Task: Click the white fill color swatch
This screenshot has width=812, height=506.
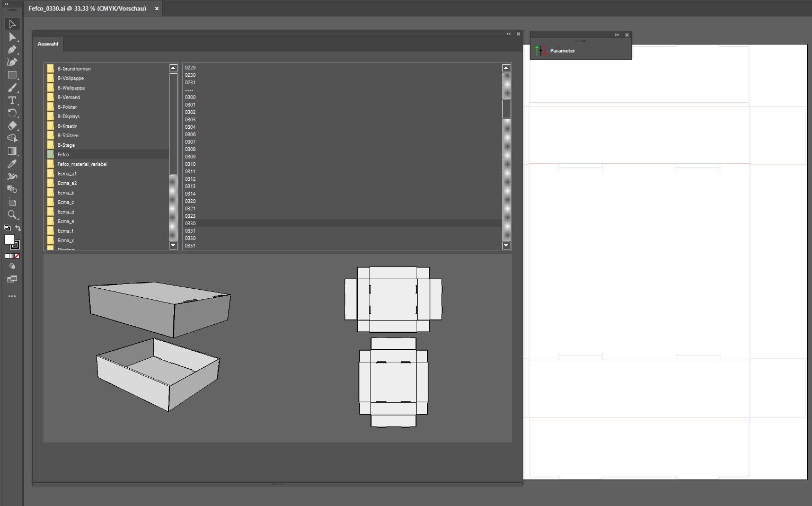Action: pyautogui.click(x=9, y=239)
